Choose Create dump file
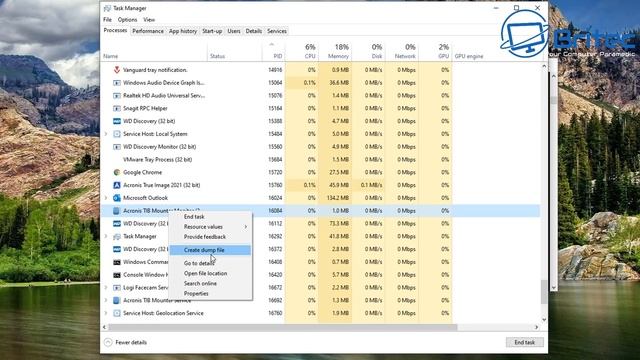640x360 pixels. pyautogui.click(x=211, y=250)
